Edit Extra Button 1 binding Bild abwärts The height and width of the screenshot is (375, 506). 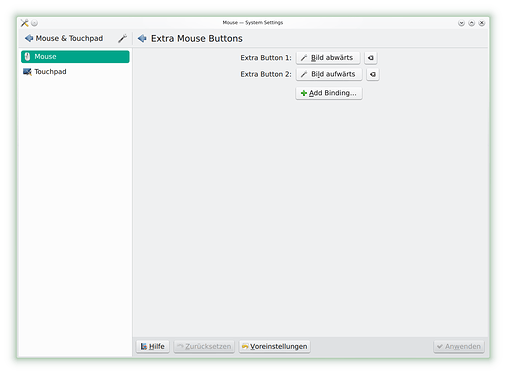[328, 58]
